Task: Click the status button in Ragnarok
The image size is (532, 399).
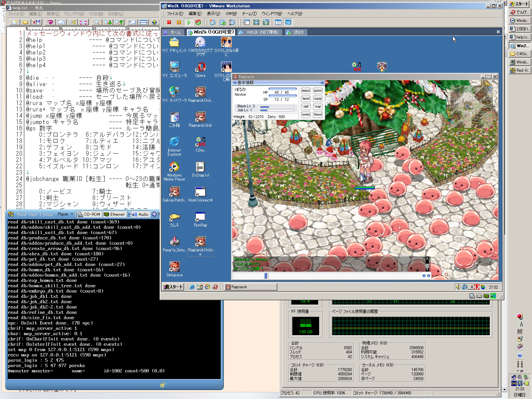Action: pyautogui.click(x=306, y=91)
